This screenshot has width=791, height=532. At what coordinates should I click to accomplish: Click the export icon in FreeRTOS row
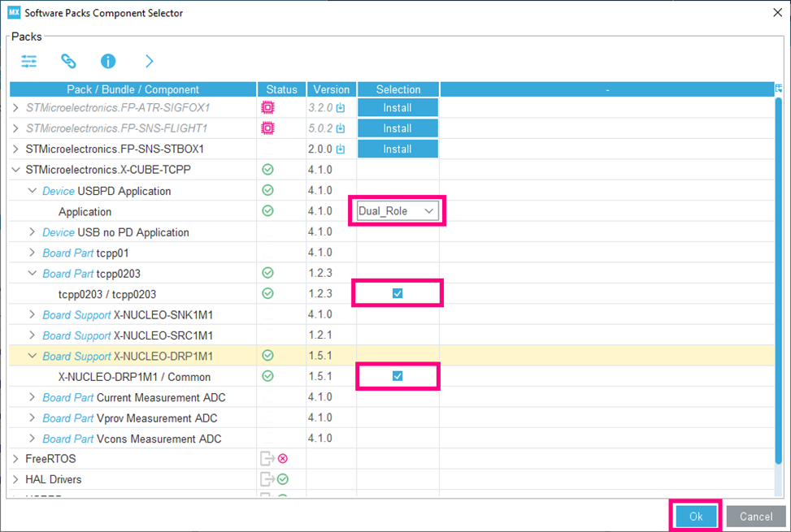267,458
